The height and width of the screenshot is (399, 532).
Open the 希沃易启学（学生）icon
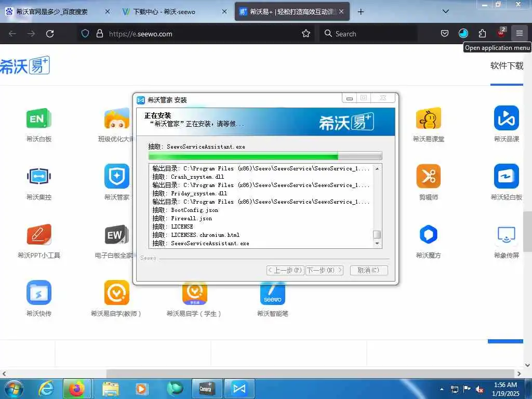(x=194, y=294)
